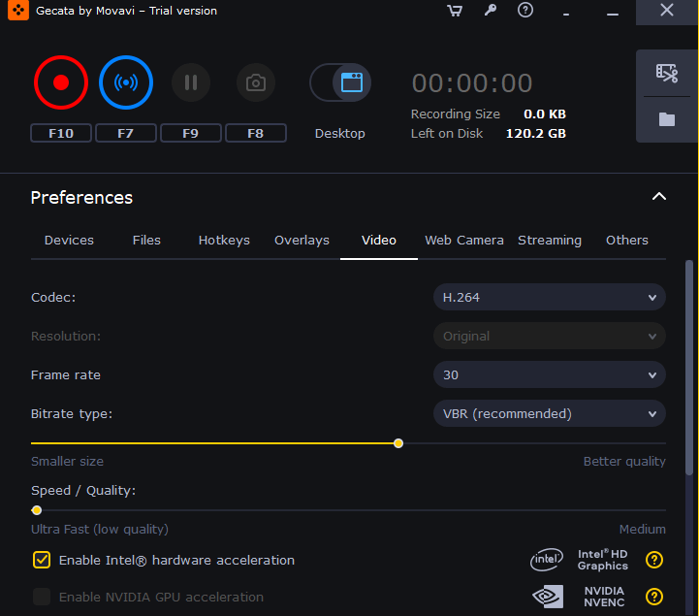
Task: Toggle the Desktop capture mode switch
Action: tap(340, 82)
